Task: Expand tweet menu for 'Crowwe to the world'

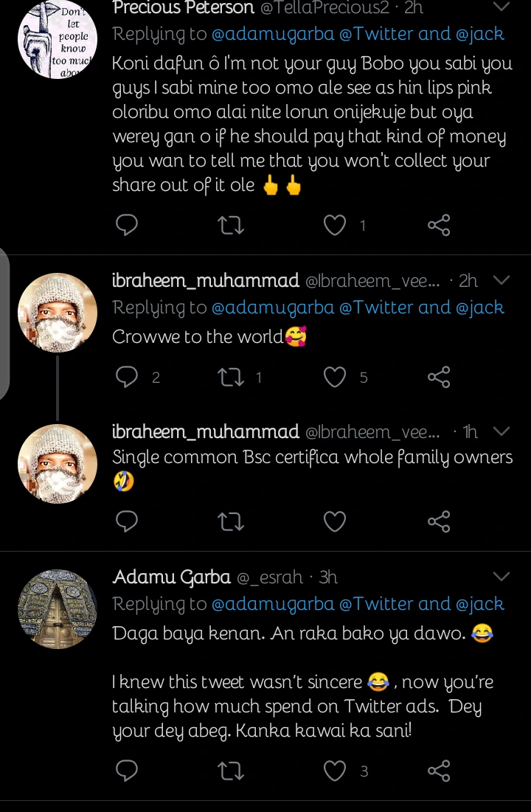Action: coord(501,280)
